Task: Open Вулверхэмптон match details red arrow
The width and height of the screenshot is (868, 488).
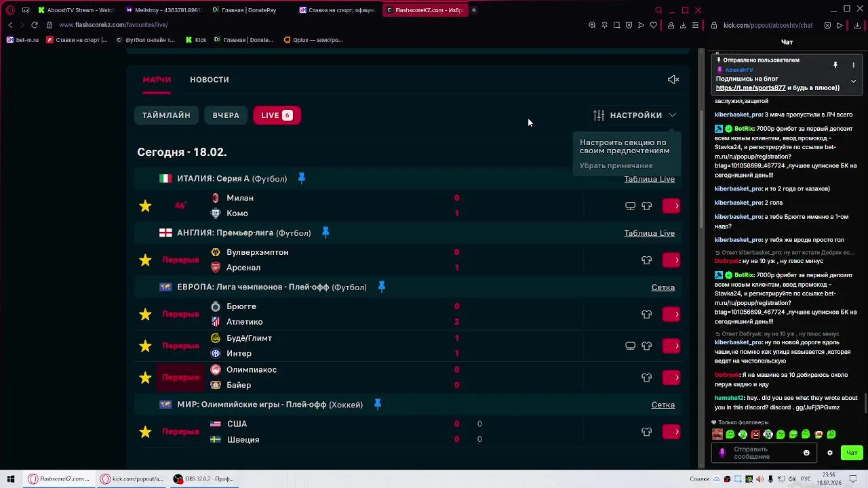Action: [671, 260]
